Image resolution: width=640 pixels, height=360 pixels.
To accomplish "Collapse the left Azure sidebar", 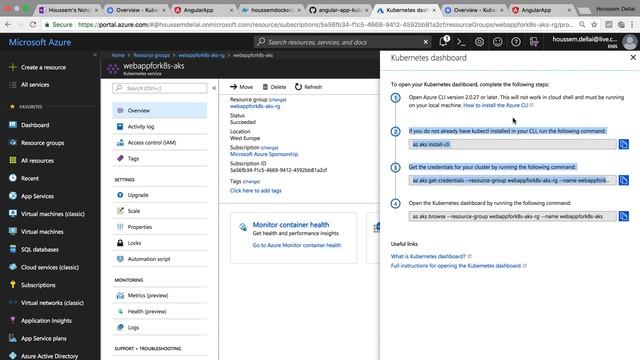I will coord(95,54).
